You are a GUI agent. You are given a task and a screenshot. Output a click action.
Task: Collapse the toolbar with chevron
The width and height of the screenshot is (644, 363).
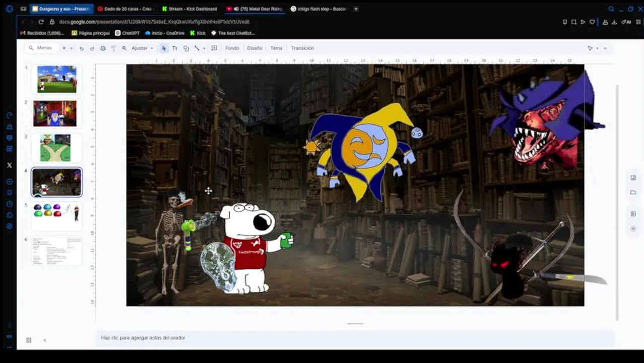(x=605, y=48)
